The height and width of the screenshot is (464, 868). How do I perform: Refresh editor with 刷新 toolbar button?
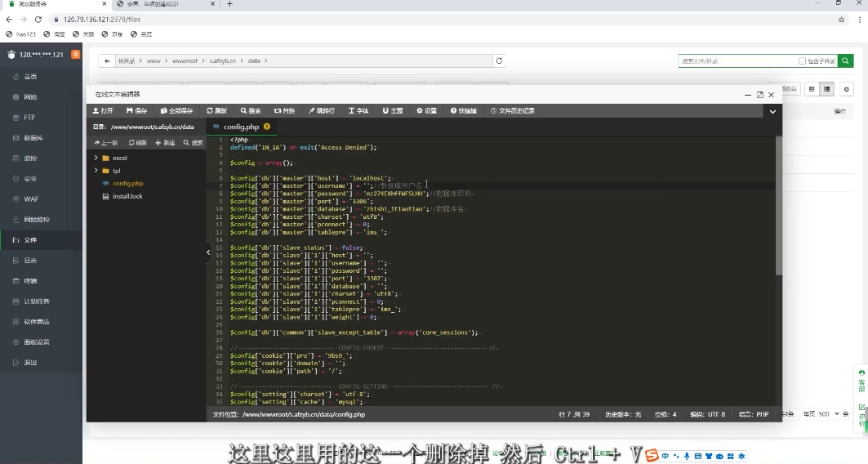coord(217,111)
